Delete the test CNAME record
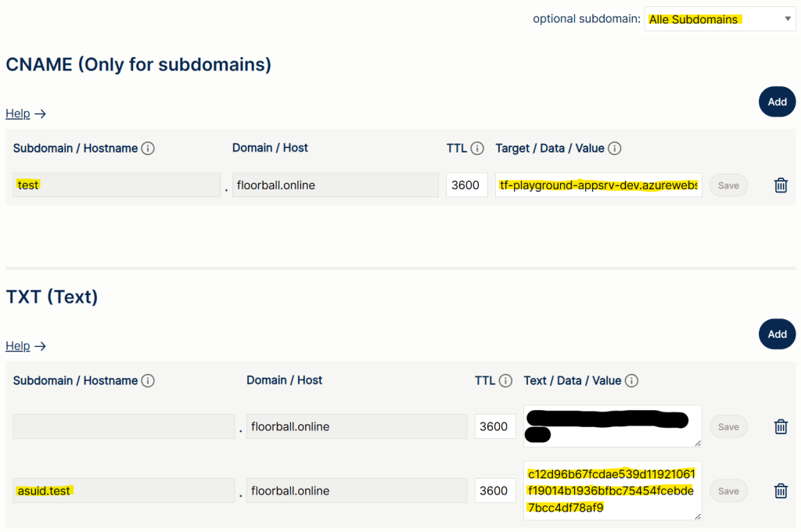The height and width of the screenshot is (532, 801). 780,185
